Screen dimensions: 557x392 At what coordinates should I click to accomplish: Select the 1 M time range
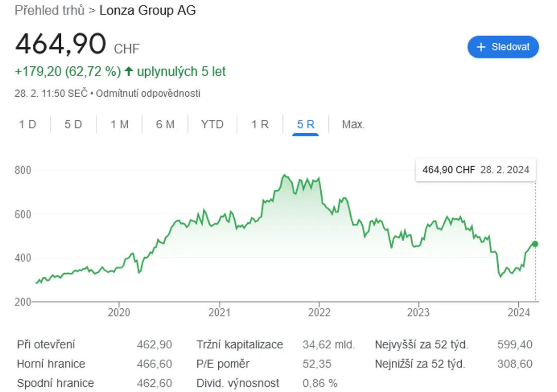(119, 124)
